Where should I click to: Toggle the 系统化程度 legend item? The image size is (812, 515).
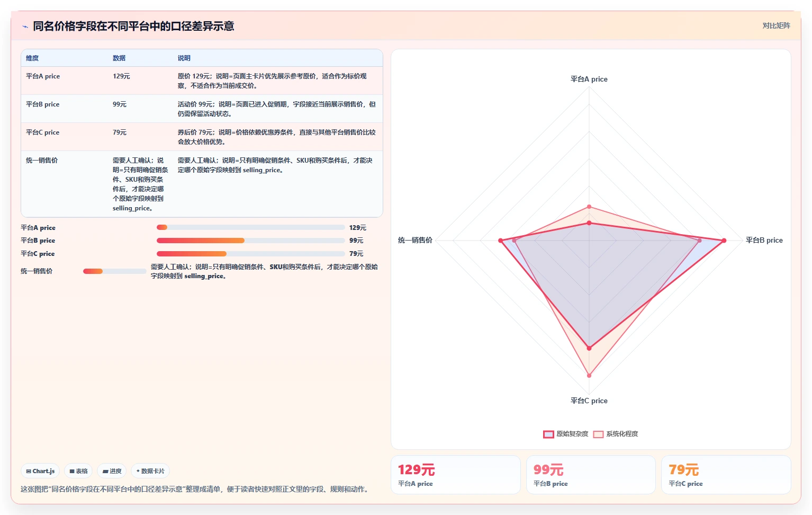click(616, 434)
